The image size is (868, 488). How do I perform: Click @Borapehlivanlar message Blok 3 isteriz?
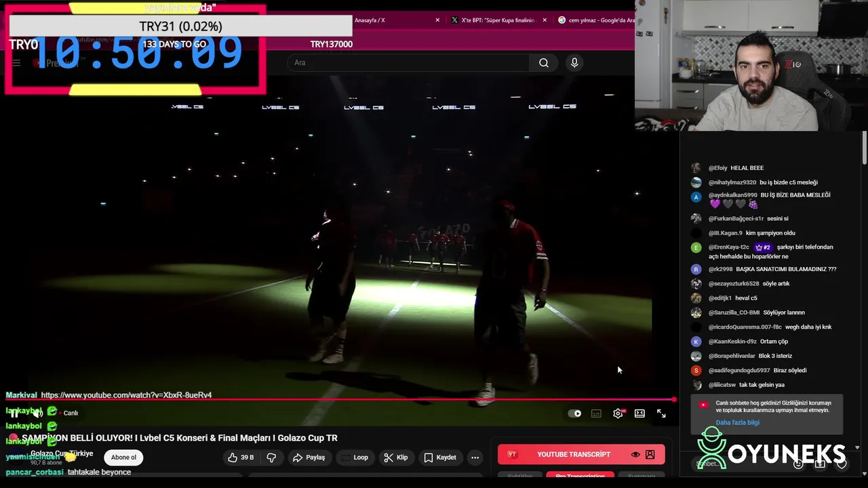coord(775,357)
